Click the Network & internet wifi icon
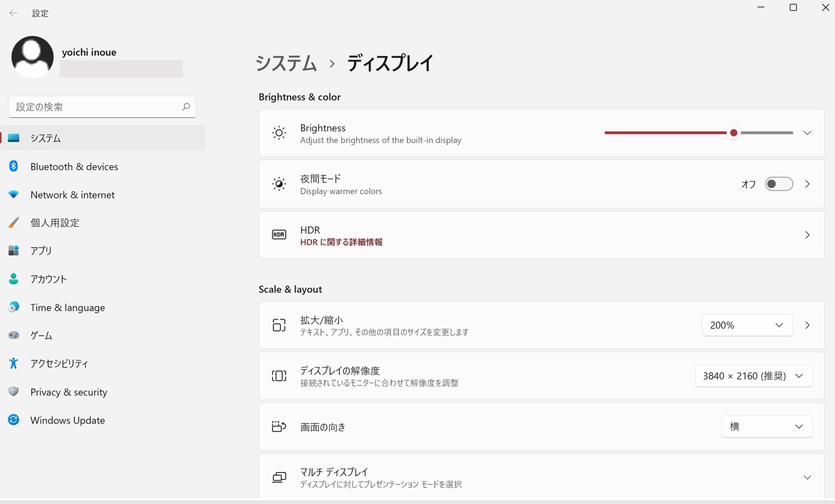 (x=14, y=194)
